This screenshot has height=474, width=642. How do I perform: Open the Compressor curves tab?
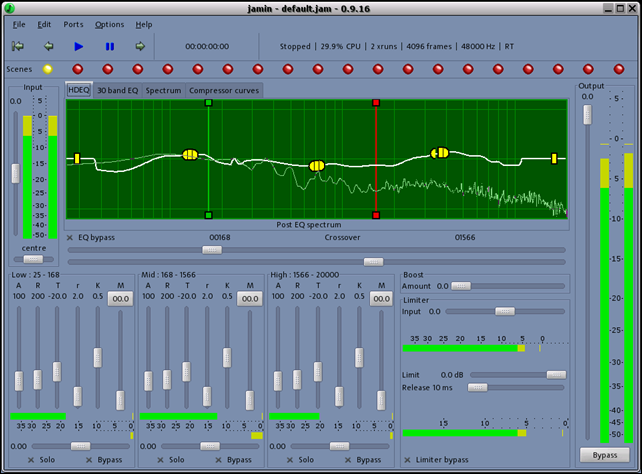click(225, 90)
